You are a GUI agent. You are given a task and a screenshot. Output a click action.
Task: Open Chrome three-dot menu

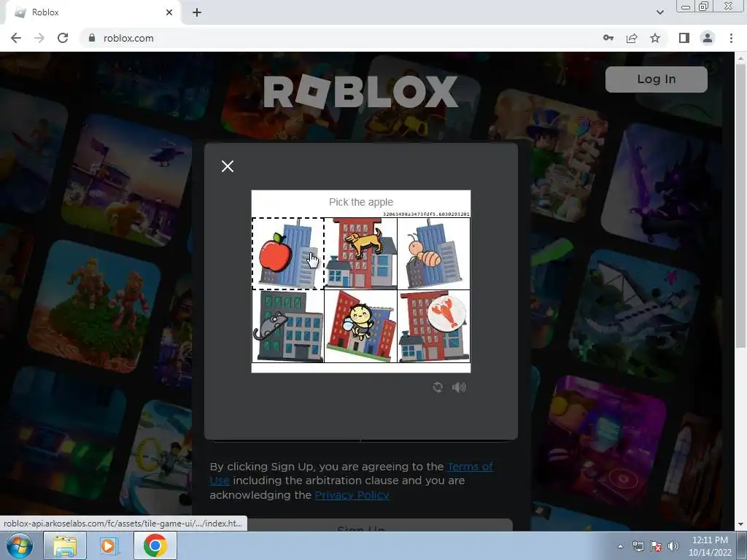point(731,38)
